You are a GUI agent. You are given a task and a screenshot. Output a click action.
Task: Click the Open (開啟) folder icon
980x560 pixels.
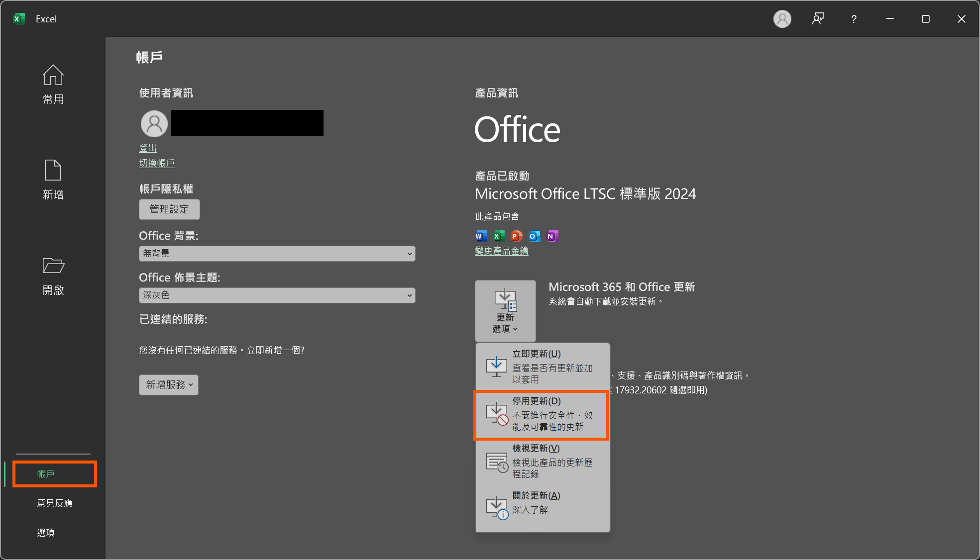pyautogui.click(x=53, y=266)
